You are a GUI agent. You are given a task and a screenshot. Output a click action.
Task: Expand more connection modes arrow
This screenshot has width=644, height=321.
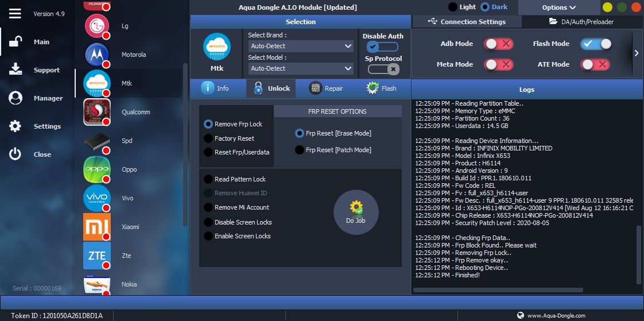(x=637, y=53)
